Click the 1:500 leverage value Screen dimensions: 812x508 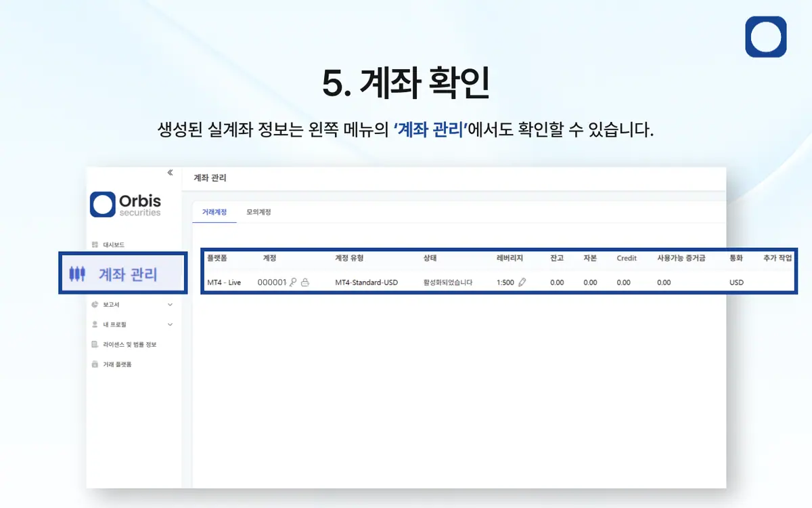point(505,282)
